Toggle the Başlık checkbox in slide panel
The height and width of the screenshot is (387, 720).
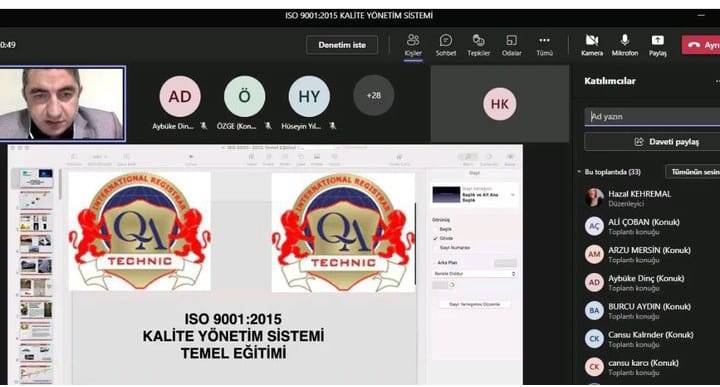[435, 229]
